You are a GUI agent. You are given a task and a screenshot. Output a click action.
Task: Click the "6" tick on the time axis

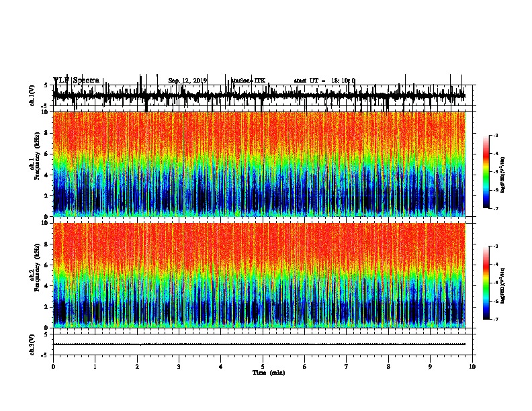(305, 367)
